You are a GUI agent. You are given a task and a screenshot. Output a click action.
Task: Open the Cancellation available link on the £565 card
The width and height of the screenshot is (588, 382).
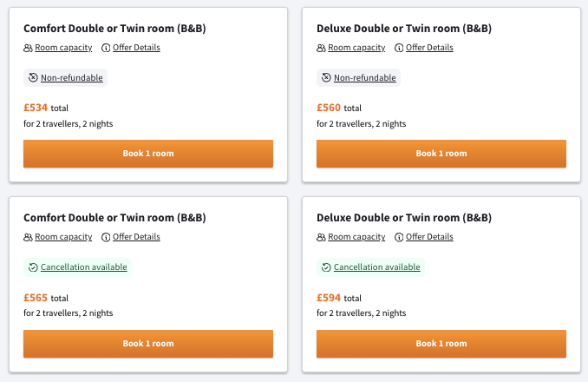[83, 267]
